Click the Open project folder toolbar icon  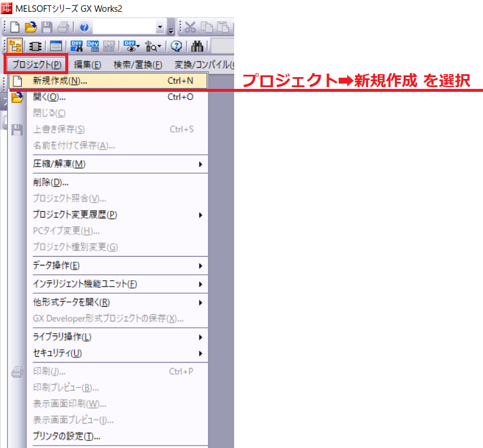(x=31, y=27)
